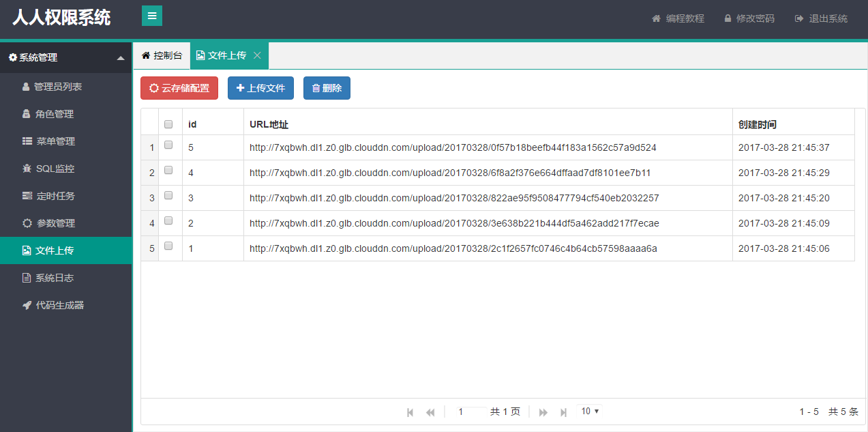Close the 文件上传 tab

click(x=257, y=55)
